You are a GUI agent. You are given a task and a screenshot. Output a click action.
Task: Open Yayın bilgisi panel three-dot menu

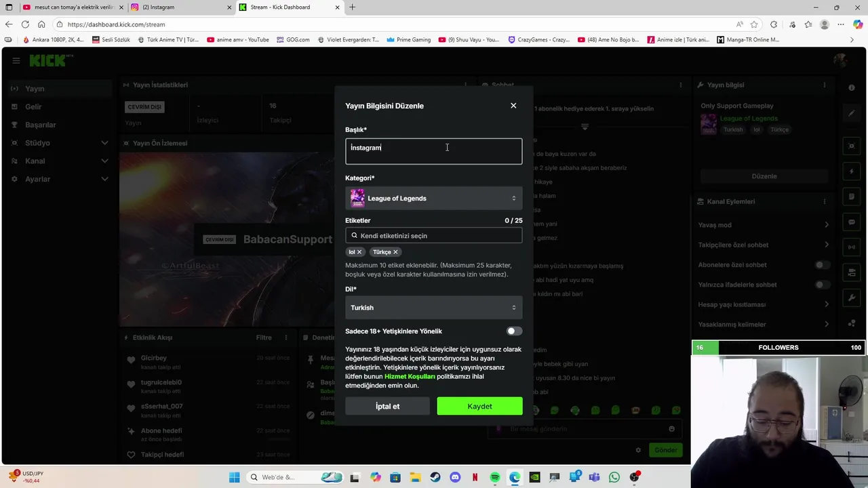point(825,85)
